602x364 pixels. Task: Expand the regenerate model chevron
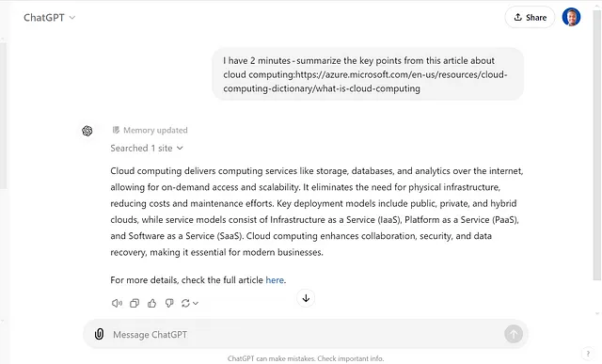(196, 303)
